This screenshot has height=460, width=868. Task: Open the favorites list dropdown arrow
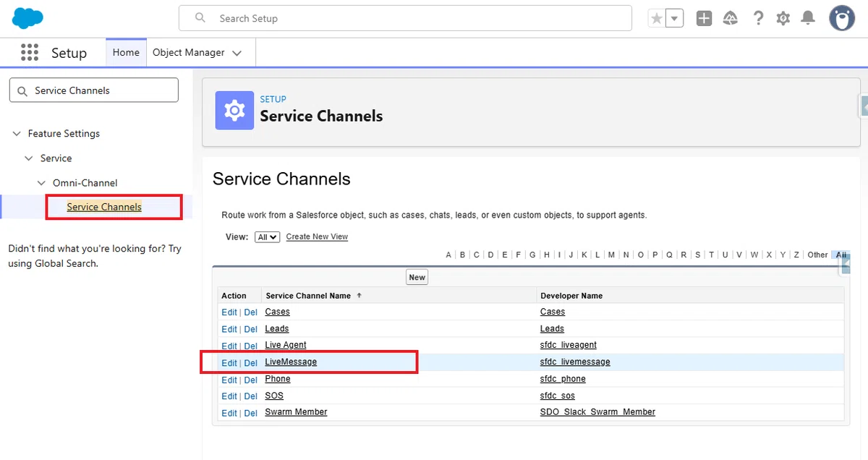[x=675, y=19]
